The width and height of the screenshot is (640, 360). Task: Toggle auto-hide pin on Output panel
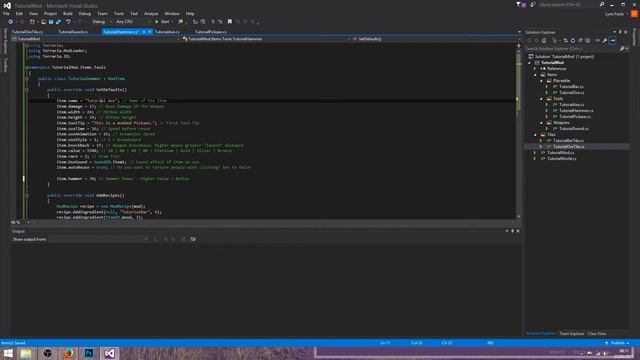(x=513, y=231)
